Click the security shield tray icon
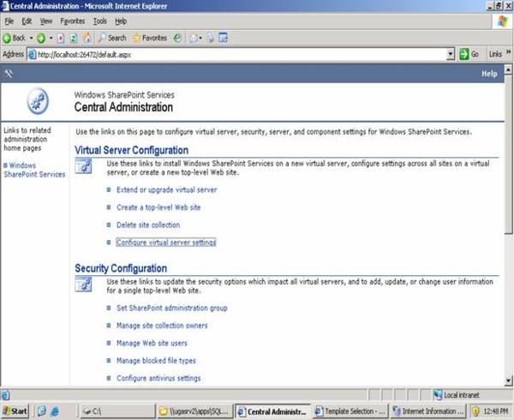The width and height of the screenshot is (514, 420). pyautogui.click(x=475, y=411)
